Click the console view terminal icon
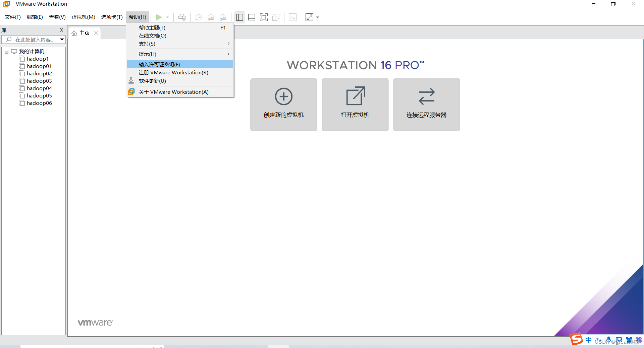The height and width of the screenshot is (348, 644). coord(292,17)
